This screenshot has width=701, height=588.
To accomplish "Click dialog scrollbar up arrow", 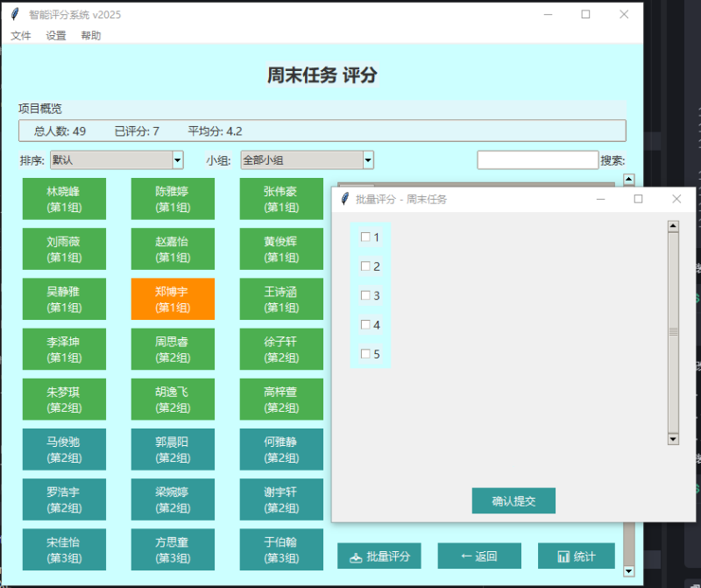I will (673, 226).
